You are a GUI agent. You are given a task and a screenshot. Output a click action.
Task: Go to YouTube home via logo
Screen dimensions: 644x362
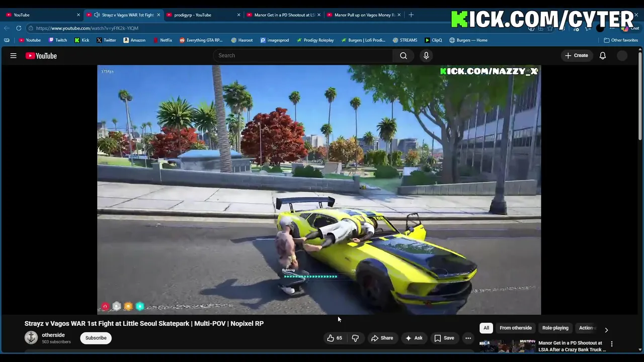pyautogui.click(x=41, y=56)
